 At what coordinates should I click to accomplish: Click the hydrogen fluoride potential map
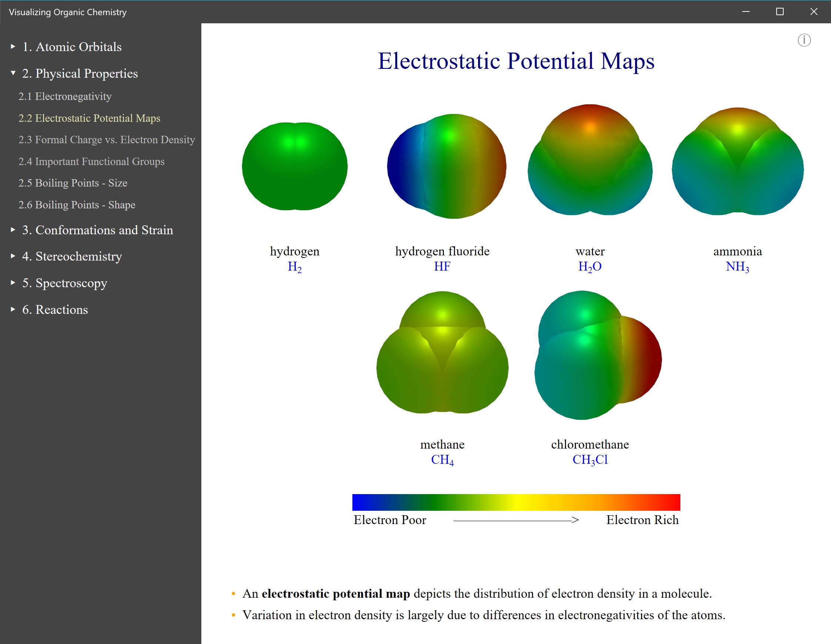pos(446,166)
